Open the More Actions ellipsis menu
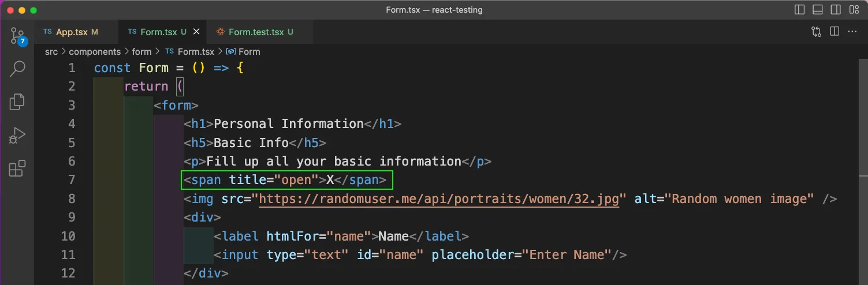This screenshot has height=285, width=868. [x=851, y=32]
